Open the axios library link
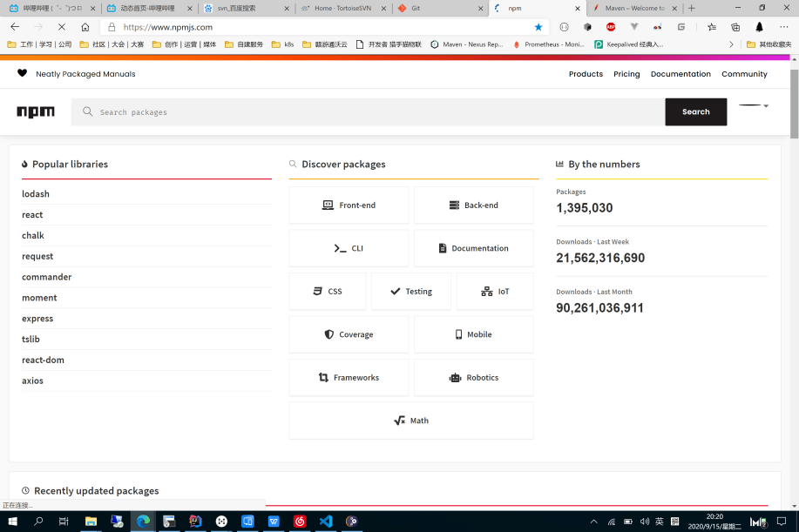Viewport: 799px width, 532px height. 32,380
